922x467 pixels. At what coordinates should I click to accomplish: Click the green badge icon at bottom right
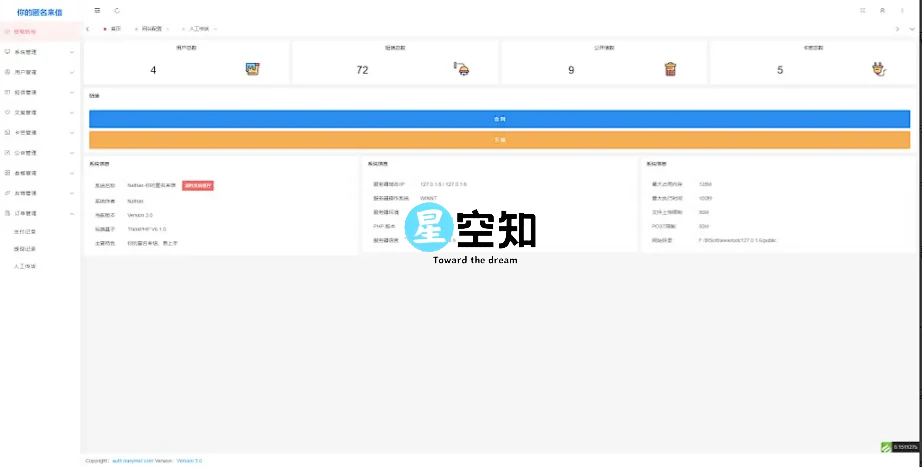[x=886, y=448]
